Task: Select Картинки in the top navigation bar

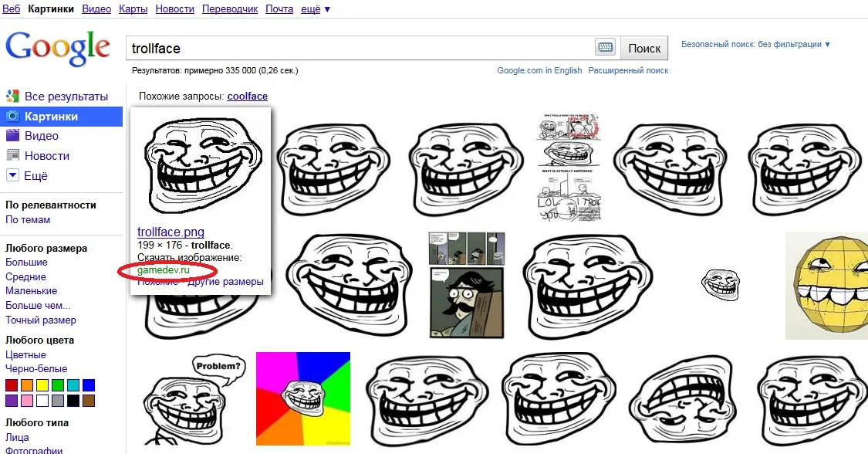Action: point(51,8)
